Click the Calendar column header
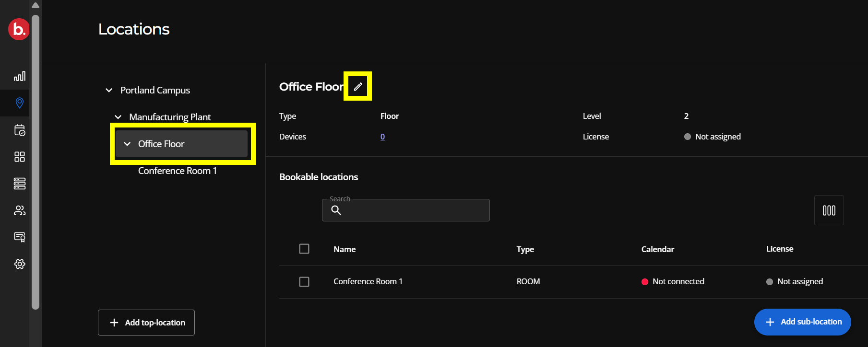Screen dimensions: 868x347 [x=658, y=249]
